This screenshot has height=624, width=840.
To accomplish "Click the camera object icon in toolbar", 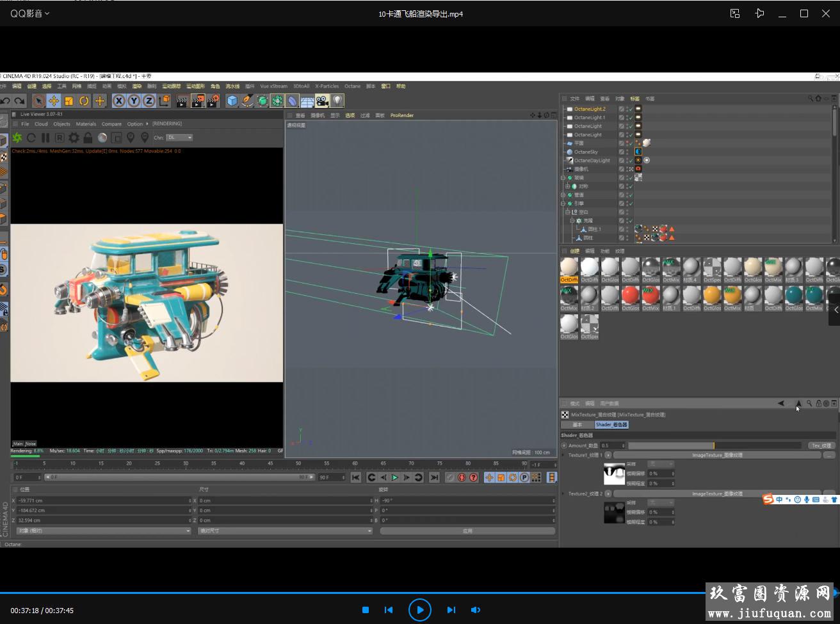I will click(x=322, y=101).
